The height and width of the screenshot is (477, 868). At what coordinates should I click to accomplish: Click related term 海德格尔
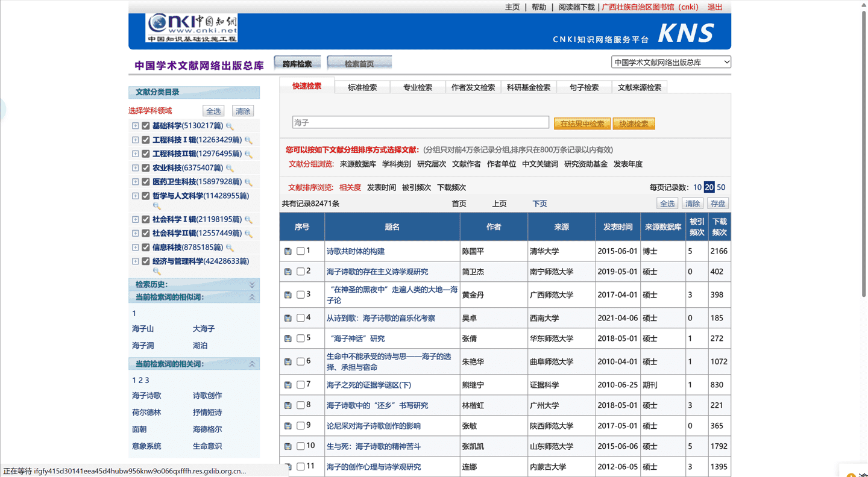point(207,429)
